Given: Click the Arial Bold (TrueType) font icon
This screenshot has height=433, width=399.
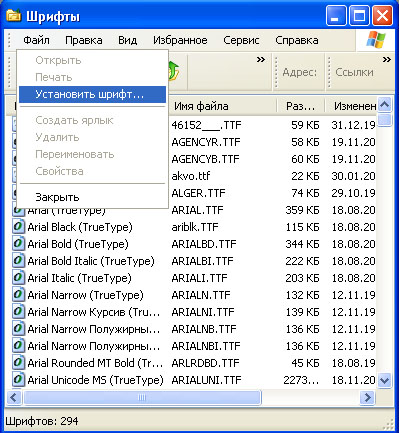Looking at the screenshot, I should click(x=18, y=244).
